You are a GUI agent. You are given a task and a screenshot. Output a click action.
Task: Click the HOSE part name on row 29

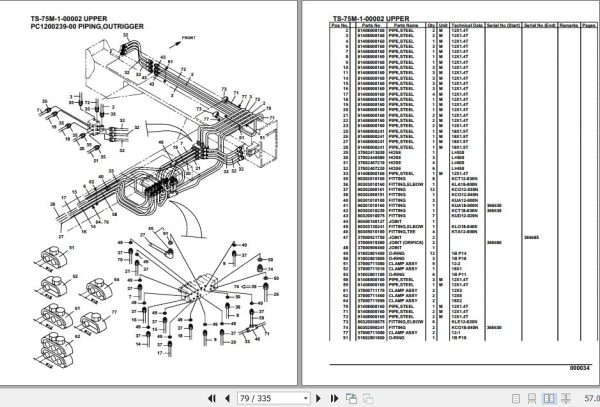(x=395, y=152)
